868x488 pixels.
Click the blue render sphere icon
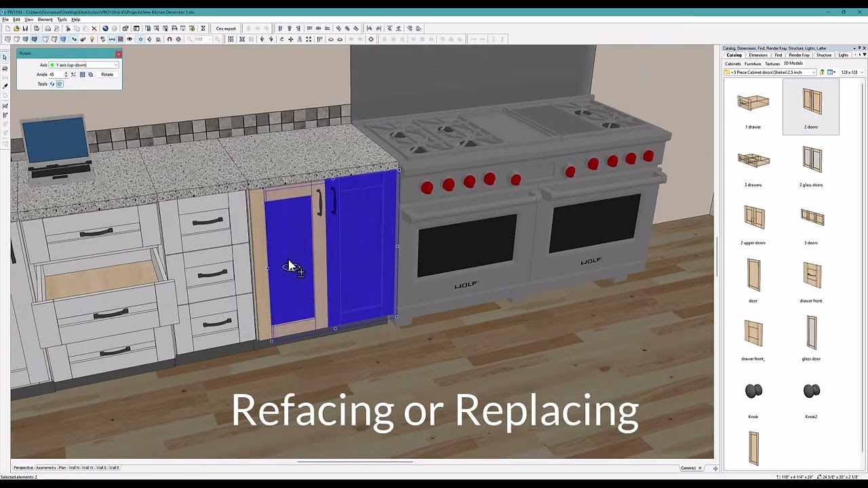coord(105,28)
